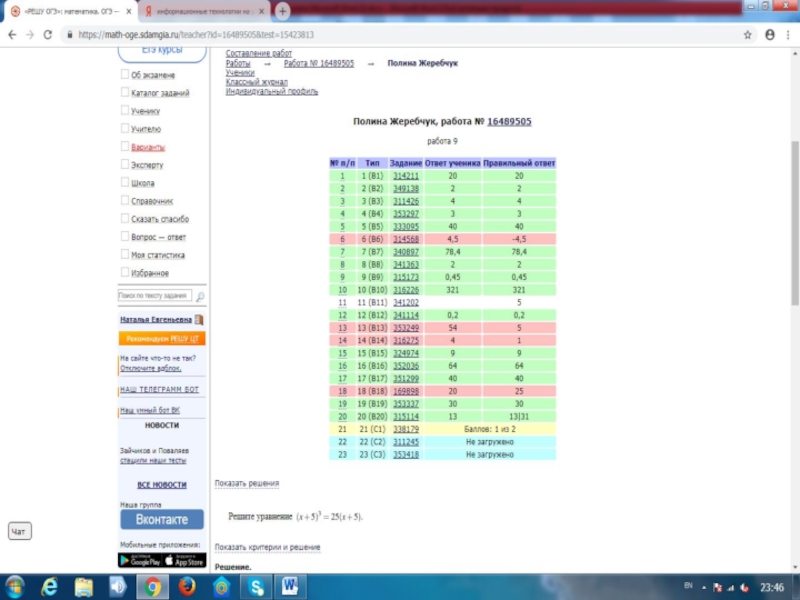Image resolution: width=800 pixels, height=600 pixels.
Task: Toggle the Ученику checkbox
Action: (x=124, y=110)
